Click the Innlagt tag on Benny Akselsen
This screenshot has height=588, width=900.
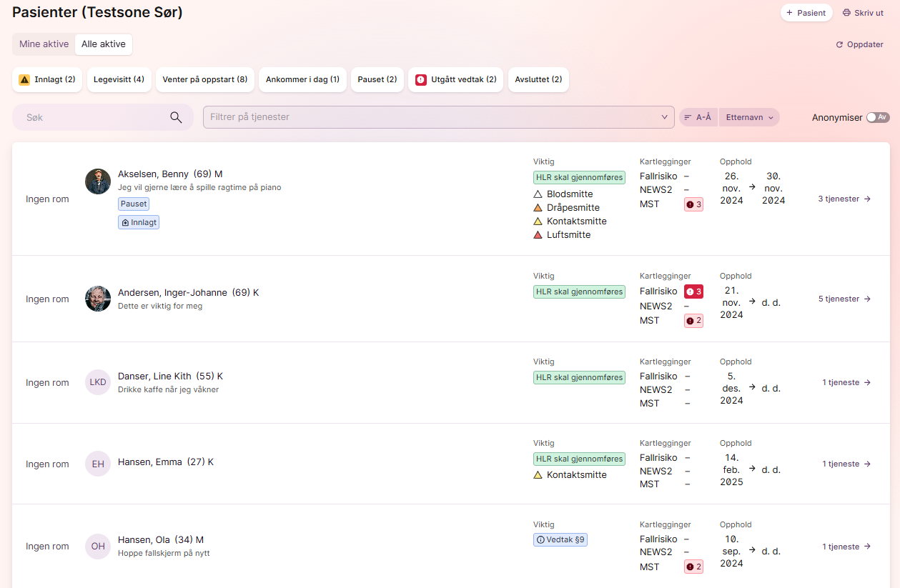click(139, 223)
